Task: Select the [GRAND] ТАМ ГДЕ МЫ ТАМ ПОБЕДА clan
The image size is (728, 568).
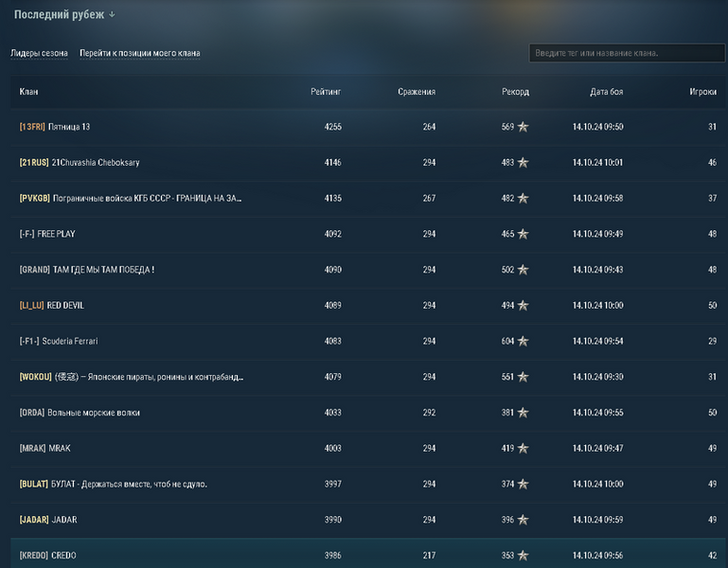Action: [86, 270]
